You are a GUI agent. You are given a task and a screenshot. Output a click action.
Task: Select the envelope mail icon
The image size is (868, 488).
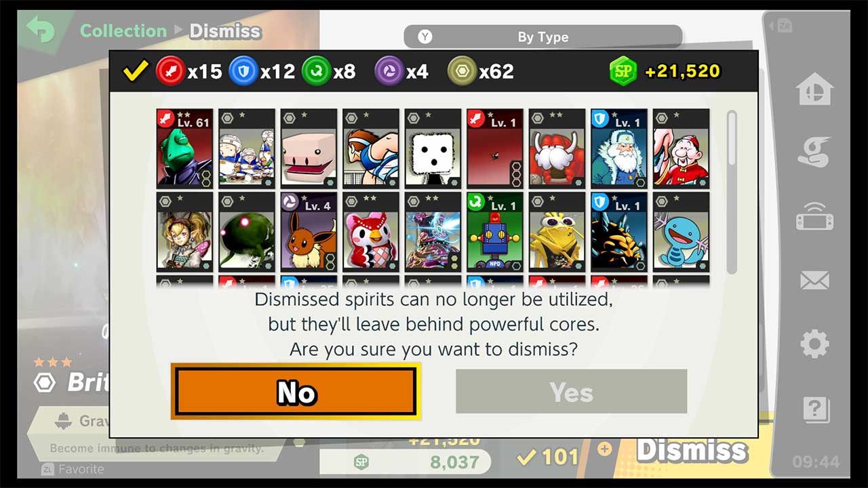click(x=814, y=280)
